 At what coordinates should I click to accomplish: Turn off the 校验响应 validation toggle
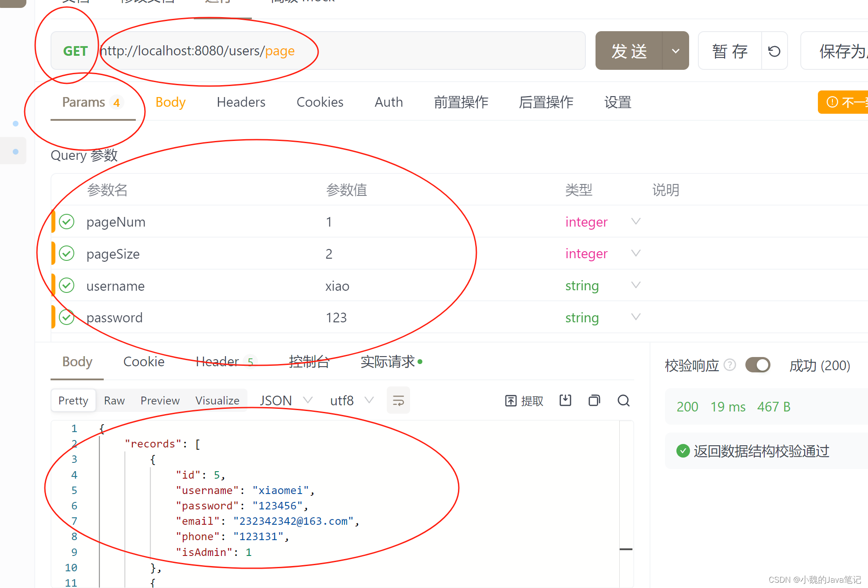[757, 365]
